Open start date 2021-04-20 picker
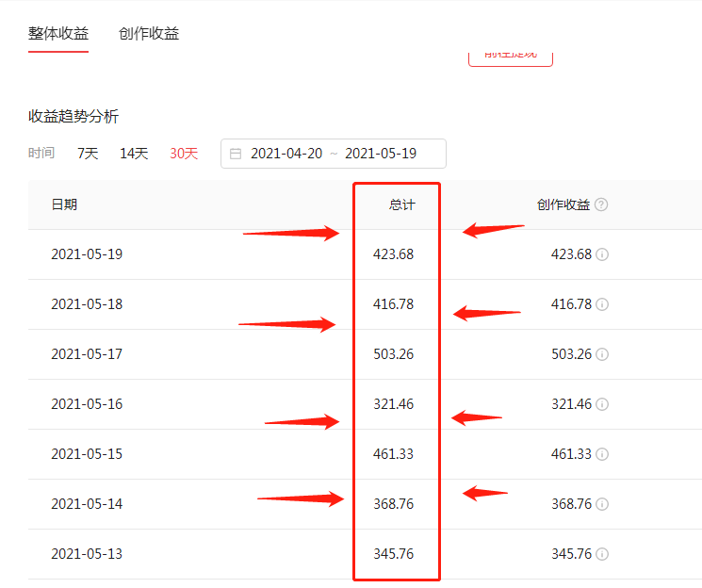This screenshot has height=588, width=702. click(286, 154)
